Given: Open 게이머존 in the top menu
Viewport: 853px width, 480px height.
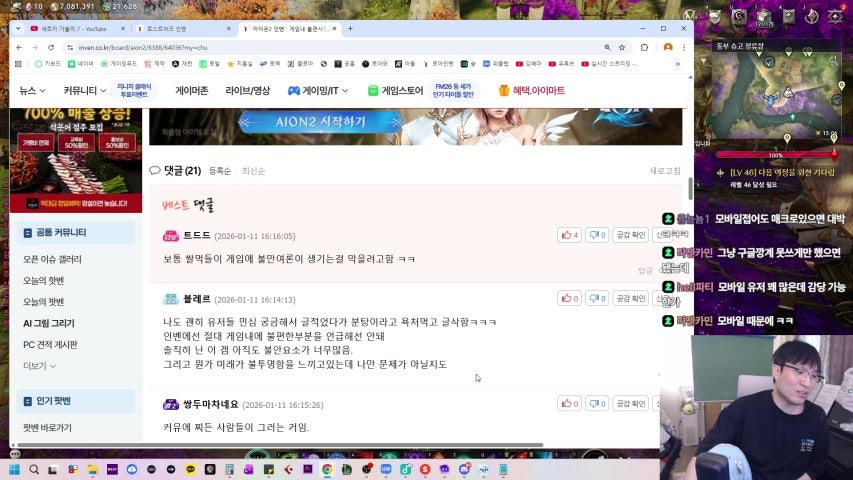Looking at the screenshot, I should tap(191, 91).
